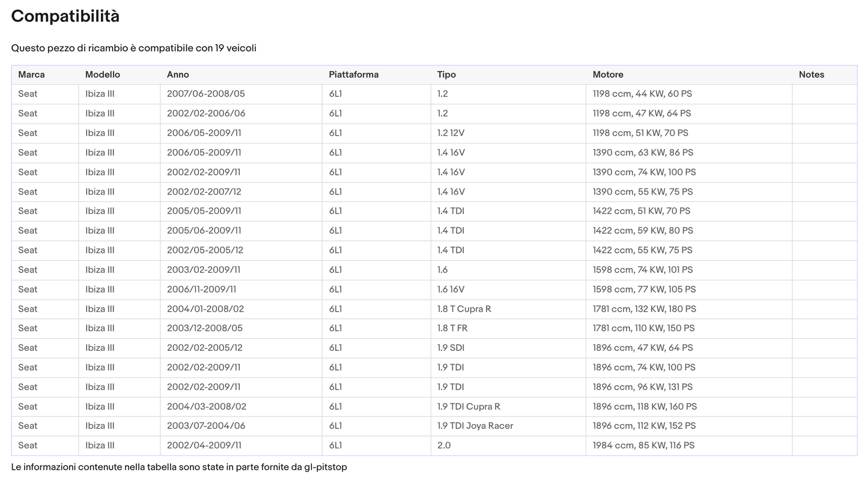This screenshot has height=483, width=868.
Task: Click the 1.9 TDI Cupra R cell
Action: (469, 407)
